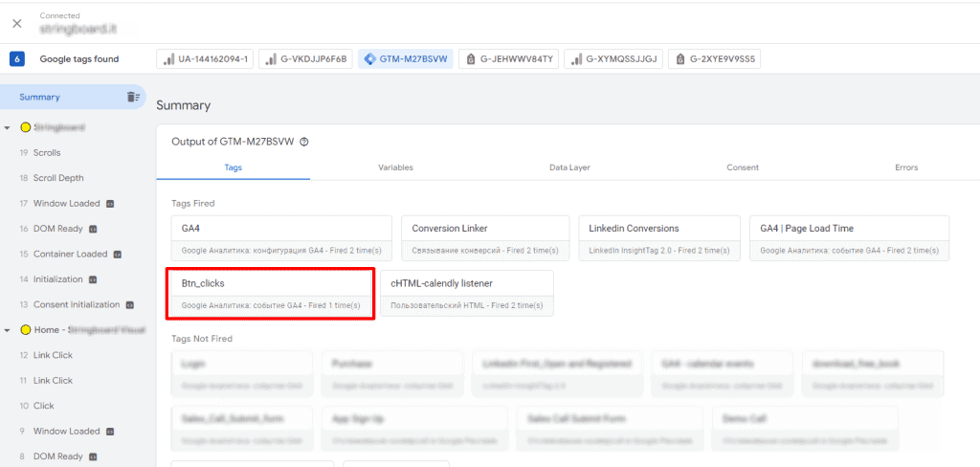Switch to the Tags tab
This screenshot has width=980, height=467.
pyautogui.click(x=234, y=167)
